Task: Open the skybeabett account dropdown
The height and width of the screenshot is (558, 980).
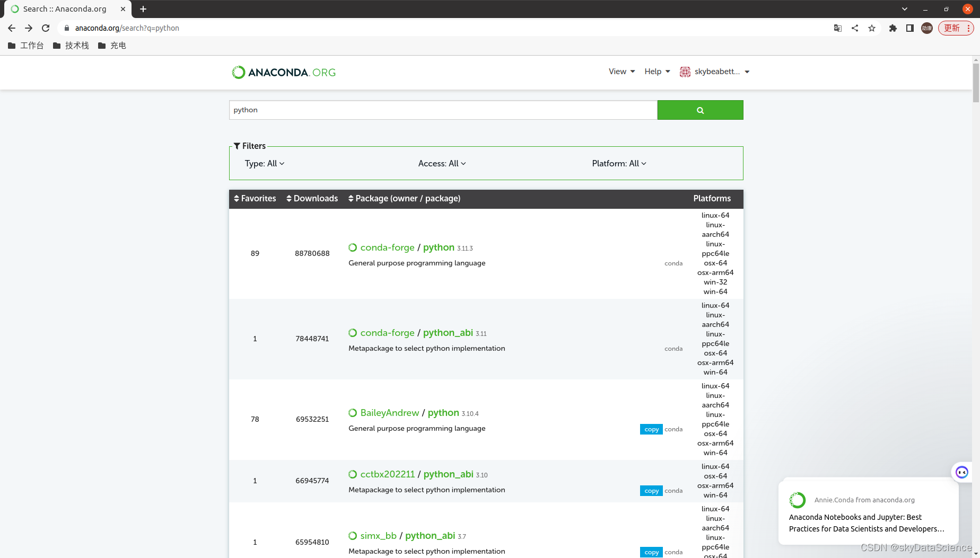Action: [x=722, y=72]
